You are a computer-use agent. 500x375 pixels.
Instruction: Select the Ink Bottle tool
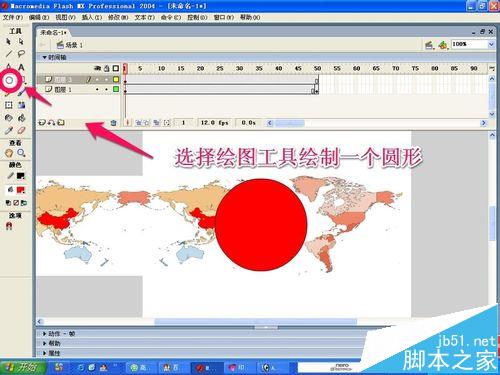[9, 118]
